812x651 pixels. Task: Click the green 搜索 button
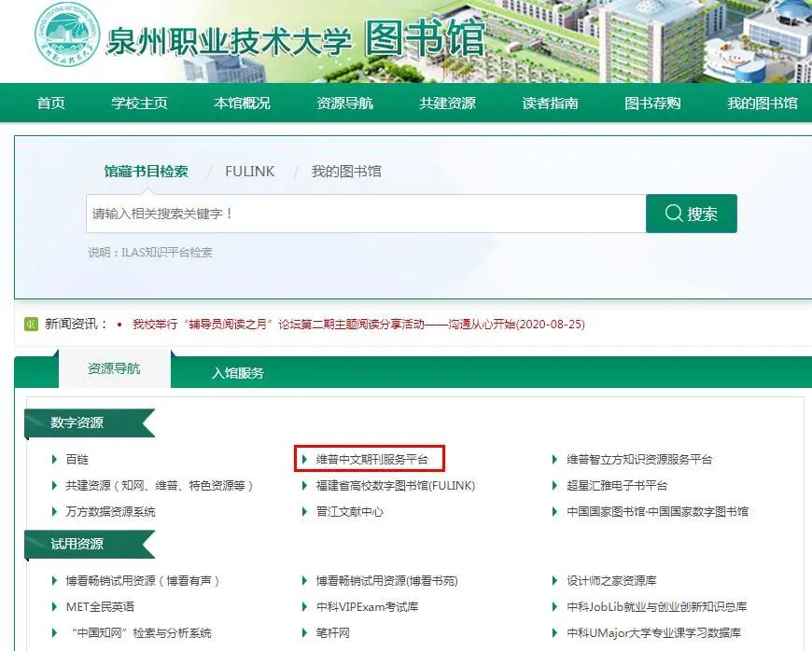point(692,214)
